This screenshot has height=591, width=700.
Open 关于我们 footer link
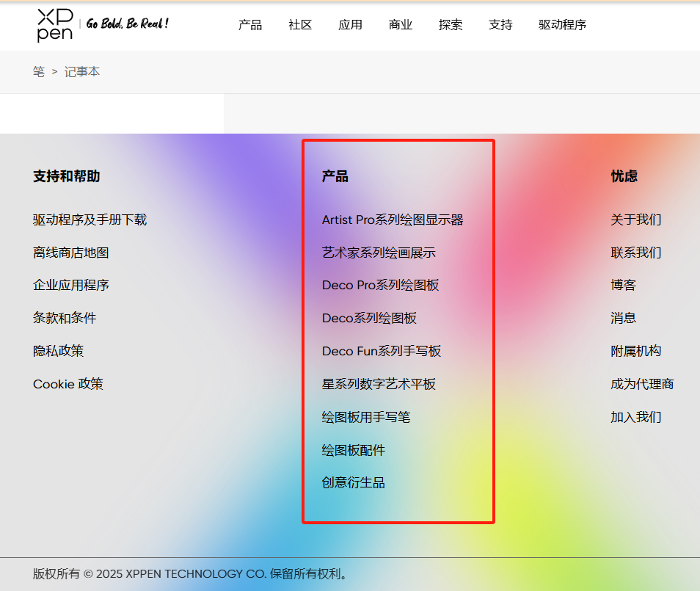point(635,220)
